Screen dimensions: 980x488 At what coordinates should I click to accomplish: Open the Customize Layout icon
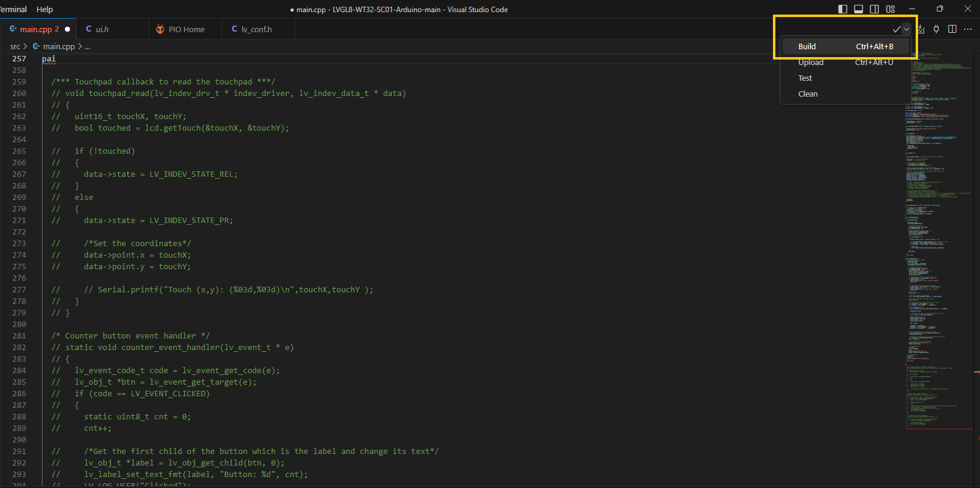[x=890, y=9]
